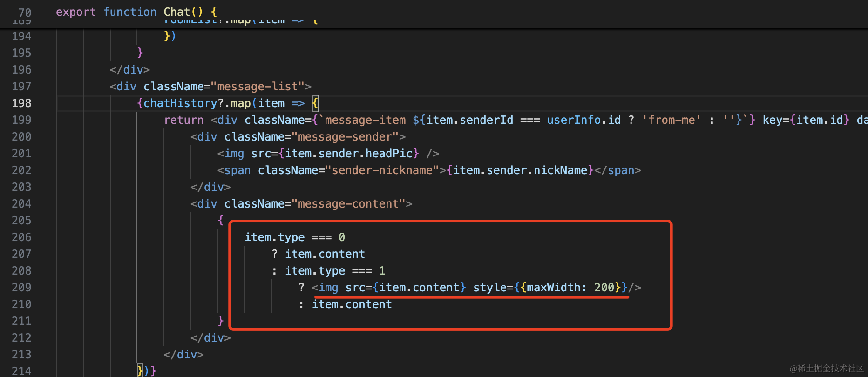Click line number 194 in the gutter
The height and width of the screenshot is (377, 868).
coord(21,36)
